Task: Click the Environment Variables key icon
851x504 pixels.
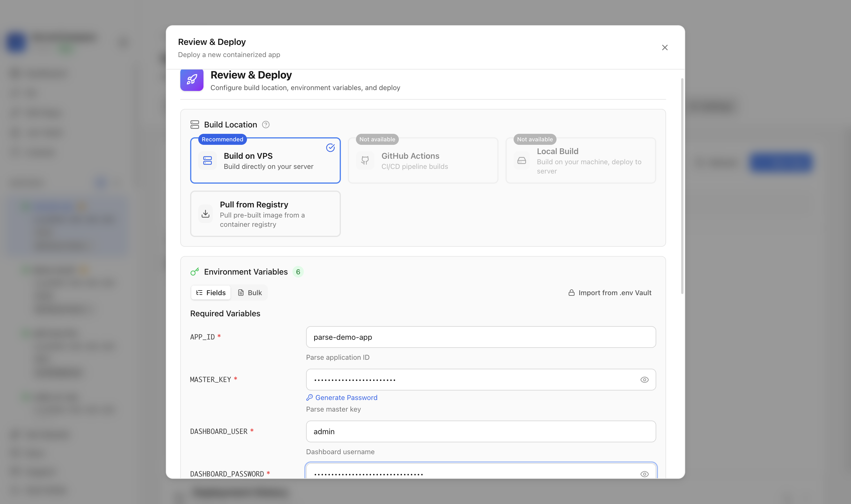Action: click(195, 272)
